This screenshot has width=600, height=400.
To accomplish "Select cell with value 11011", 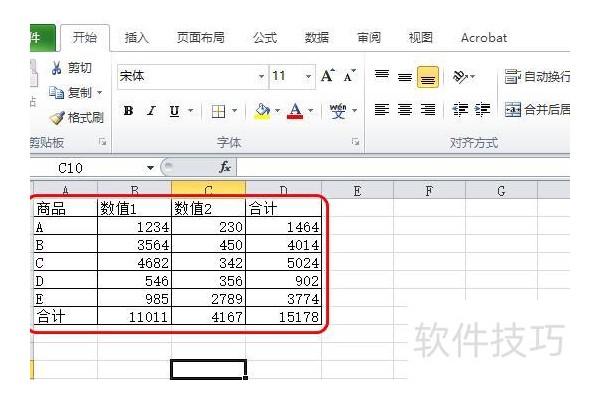I will point(134,316).
